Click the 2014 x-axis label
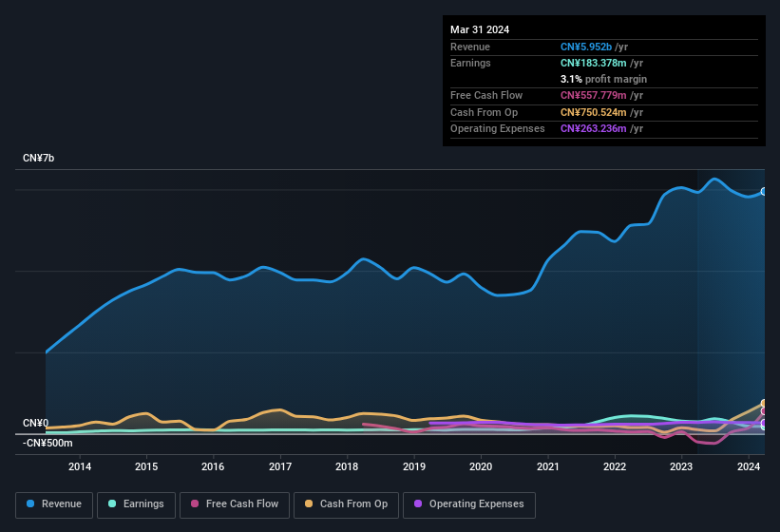Image resolution: width=780 pixels, height=532 pixels. [x=80, y=466]
